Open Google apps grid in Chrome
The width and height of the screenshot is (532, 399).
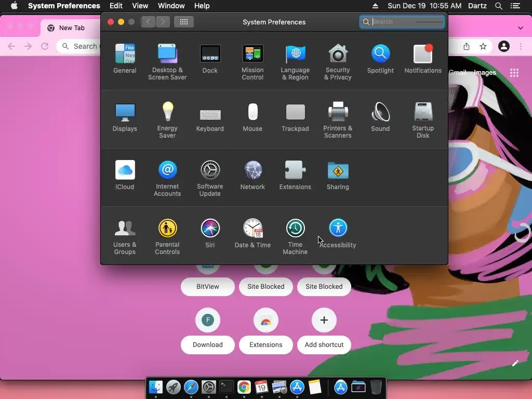[x=514, y=73]
